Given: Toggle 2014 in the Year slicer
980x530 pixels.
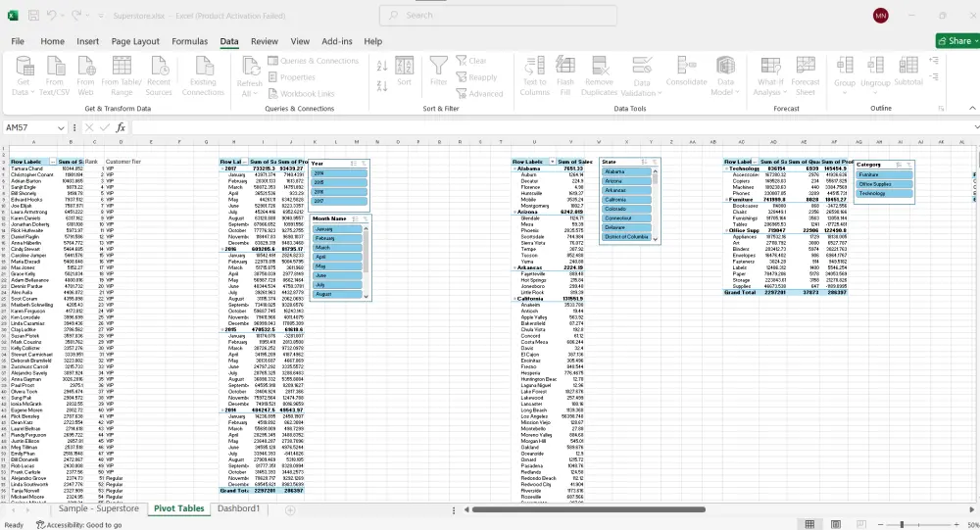Looking at the screenshot, I should click(339, 173).
